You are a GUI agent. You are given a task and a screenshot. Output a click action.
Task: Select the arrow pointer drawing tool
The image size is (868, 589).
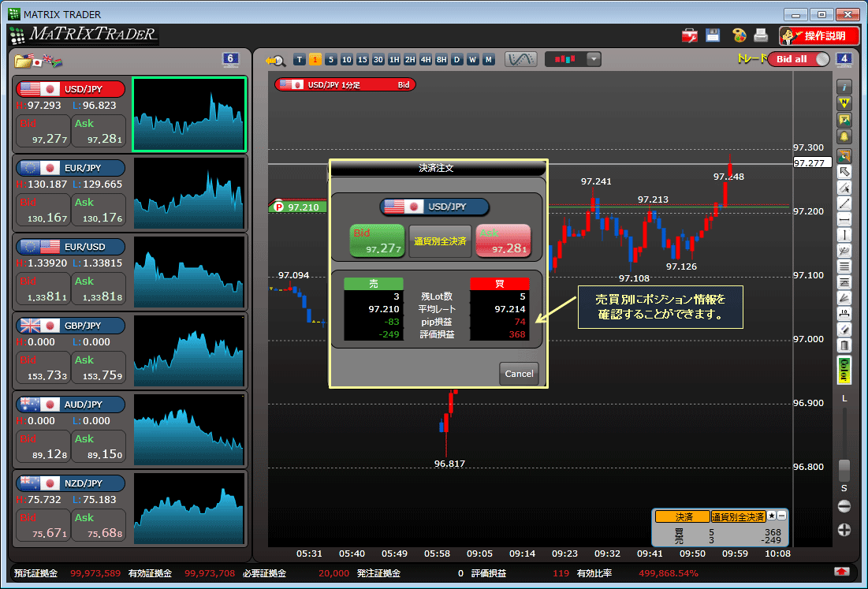tap(844, 172)
